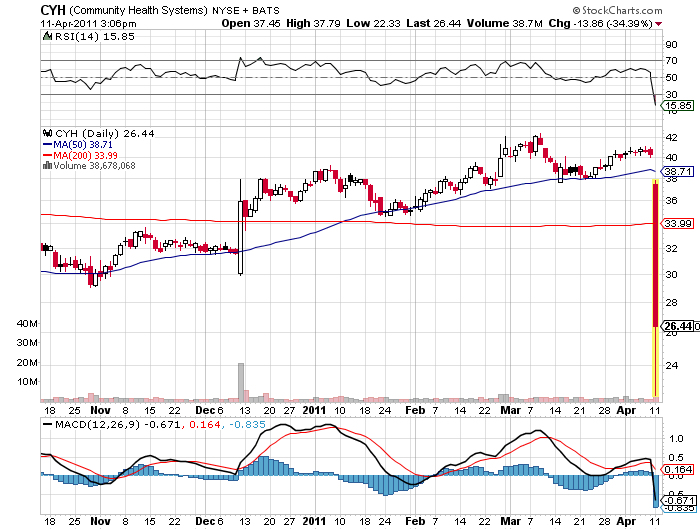The height and width of the screenshot is (530, 700).
Task: Click the blue line marker before MA(50)
Action: click(47, 145)
